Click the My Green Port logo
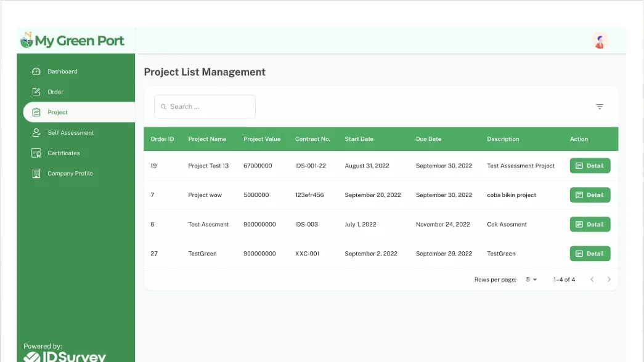This screenshot has height=362, width=644. (72, 40)
